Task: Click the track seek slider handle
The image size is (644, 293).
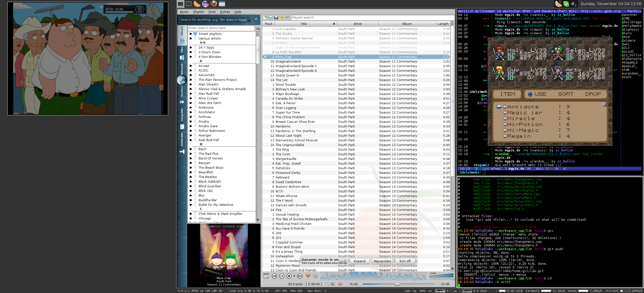Action: [x=397, y=284]
